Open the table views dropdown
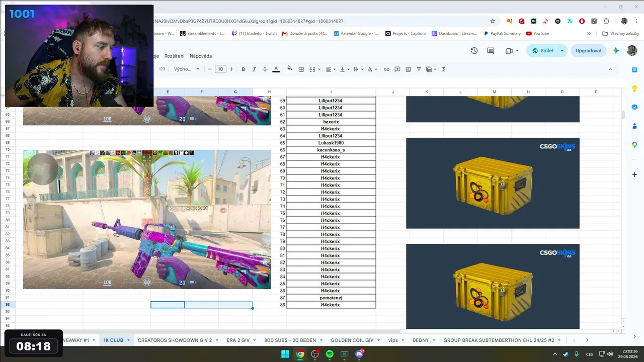This screenshot has width=644, height=362. 431,69
